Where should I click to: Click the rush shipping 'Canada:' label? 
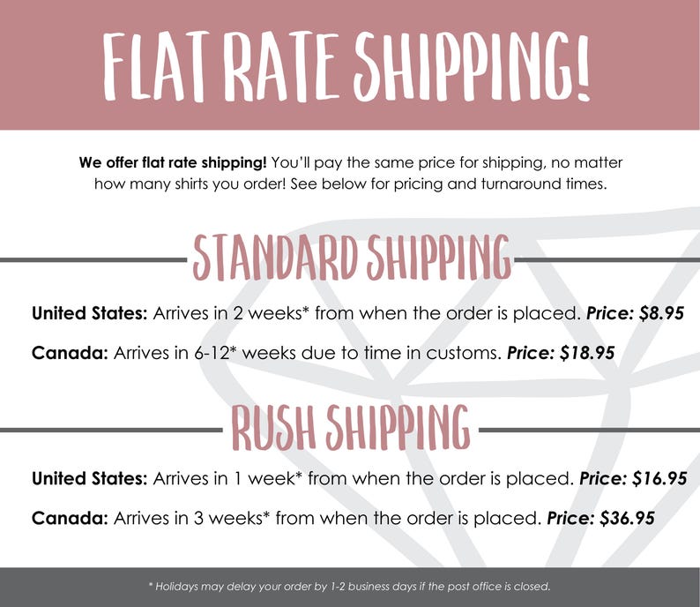pyautogui.click(x=70, y=518)
